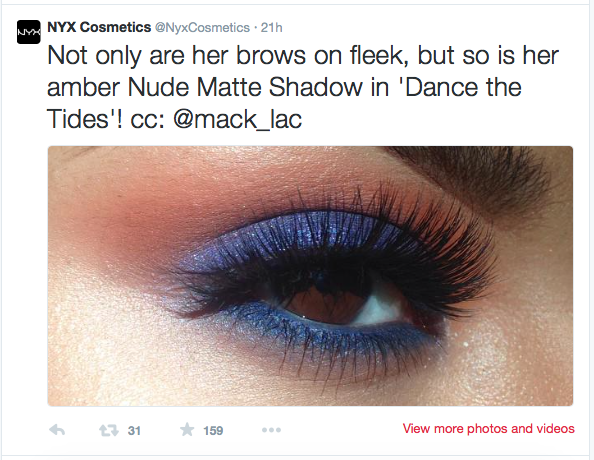Viewport: 594px width, 460px height.
Task: Click blank space beside tweet action icons
Action: tap(341, 430)
